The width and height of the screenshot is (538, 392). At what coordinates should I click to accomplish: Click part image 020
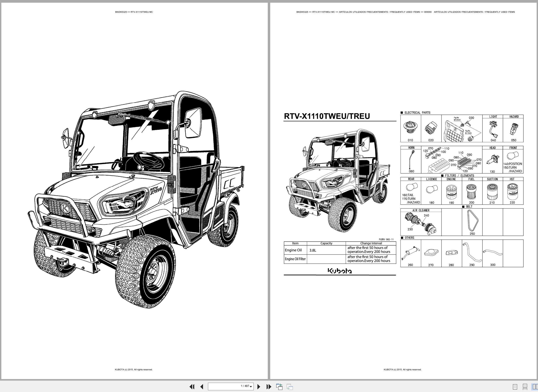click(x=431, y=128)
